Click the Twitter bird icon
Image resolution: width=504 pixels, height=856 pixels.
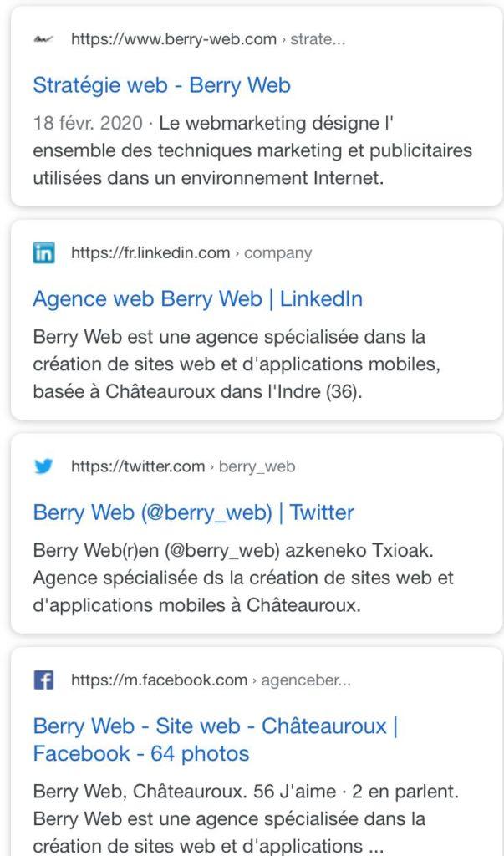[x=43, y=466]
